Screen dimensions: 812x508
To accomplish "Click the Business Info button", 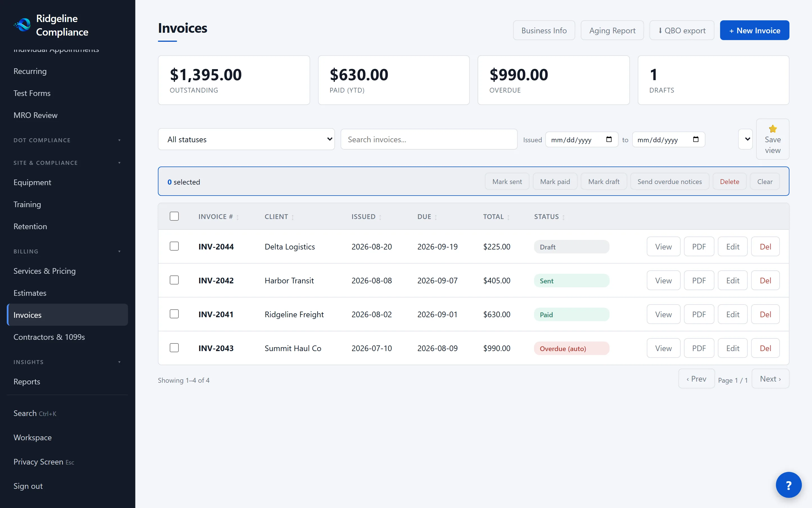I will tap(544, 30).
